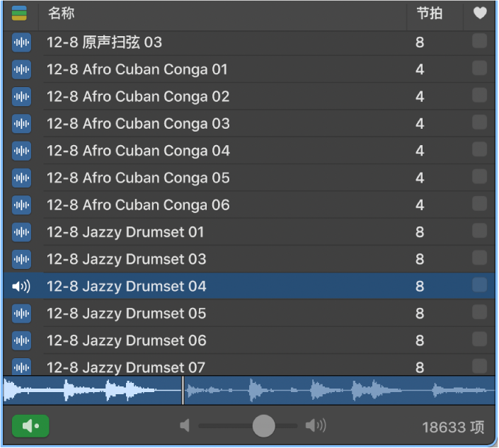Click the preview volume slider knob
This screenshot has width=499, height=448.
[263, 426]
